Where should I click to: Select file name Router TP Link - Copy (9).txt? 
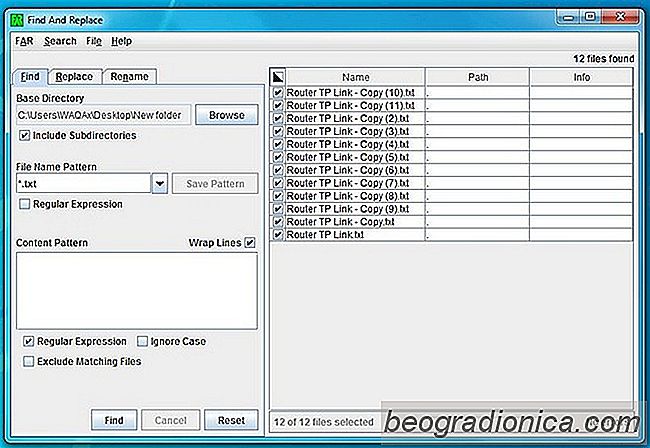(x=348, y=209)
